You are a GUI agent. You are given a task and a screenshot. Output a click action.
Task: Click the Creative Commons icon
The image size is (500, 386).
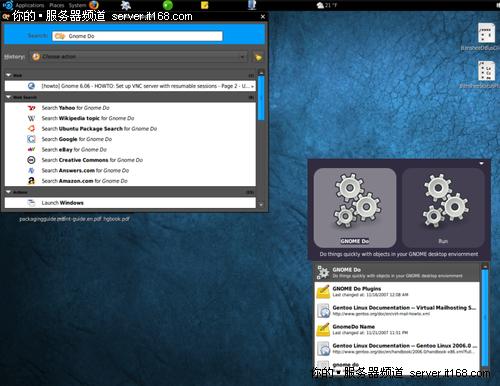(x=31, y=160)
